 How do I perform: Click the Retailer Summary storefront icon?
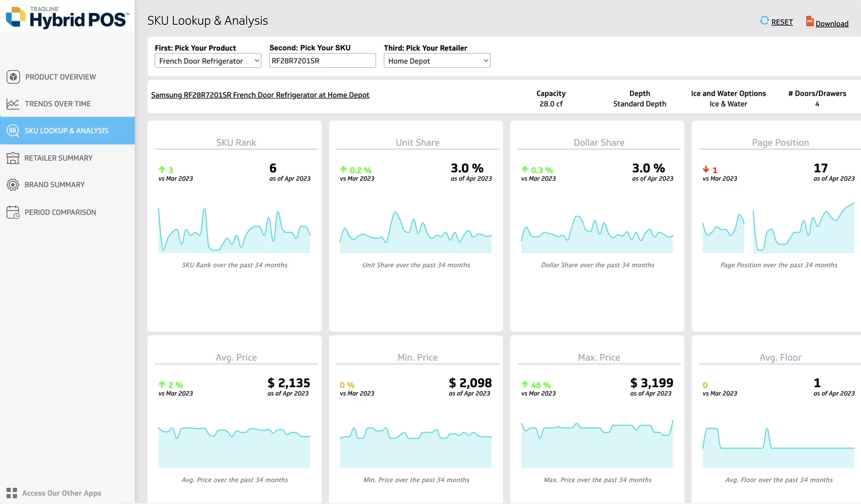[x=13, y=158]
